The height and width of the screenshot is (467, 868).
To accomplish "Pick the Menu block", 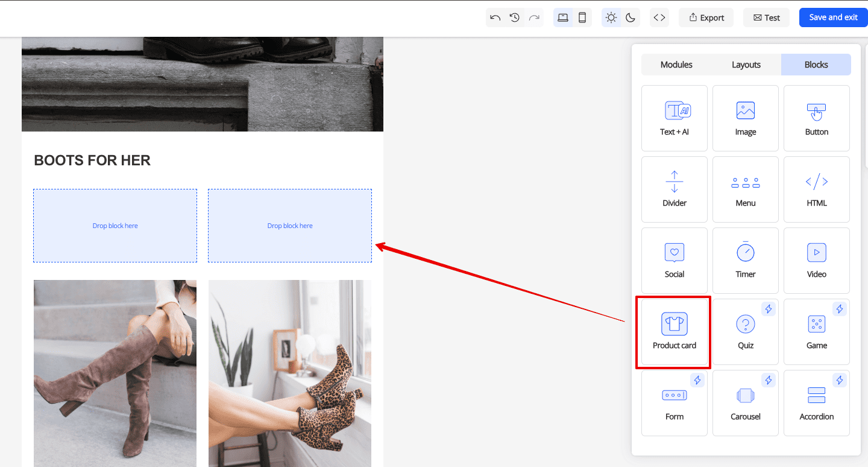I will [746, 189].
